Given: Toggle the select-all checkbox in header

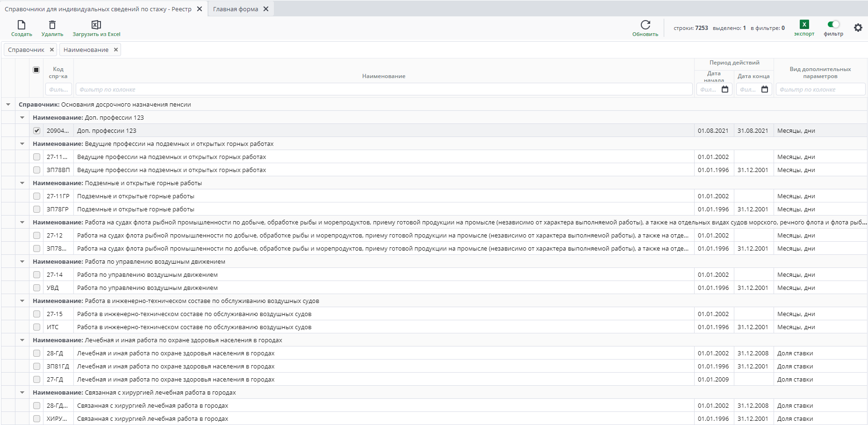Looking at the screenshot, I should [x=36, y=70].
